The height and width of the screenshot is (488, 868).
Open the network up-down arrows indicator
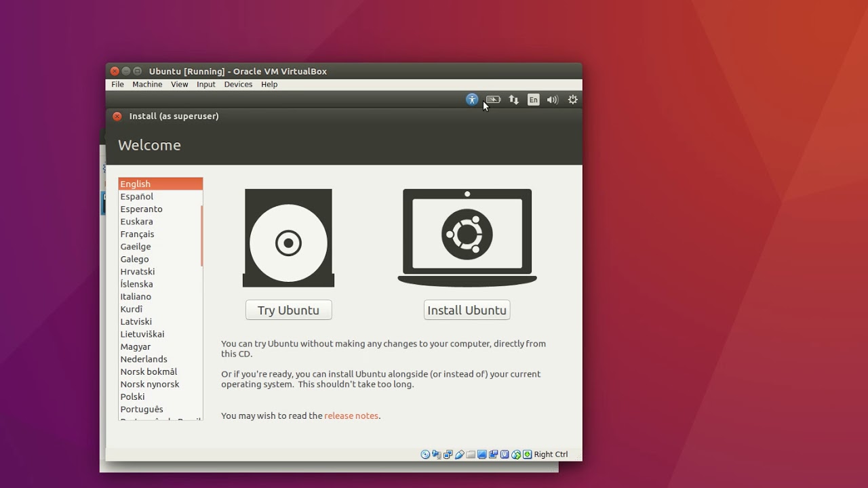pyautogui.click(x=513, y=100)
